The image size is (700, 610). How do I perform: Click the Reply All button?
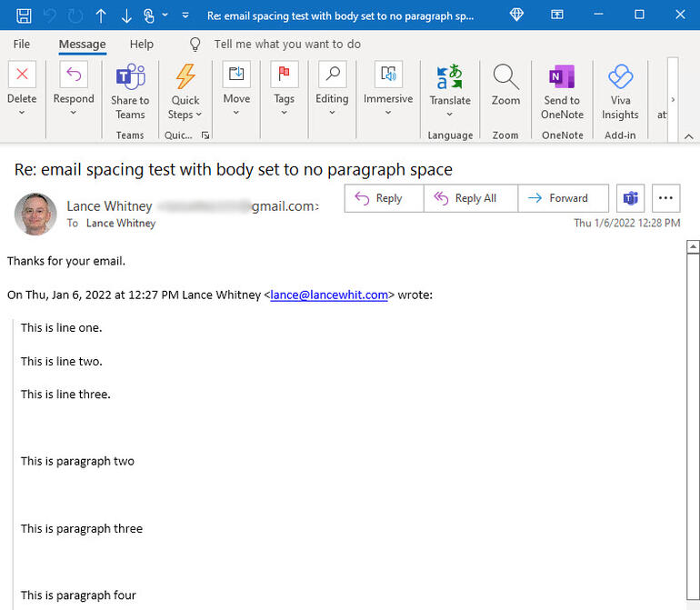471,198
